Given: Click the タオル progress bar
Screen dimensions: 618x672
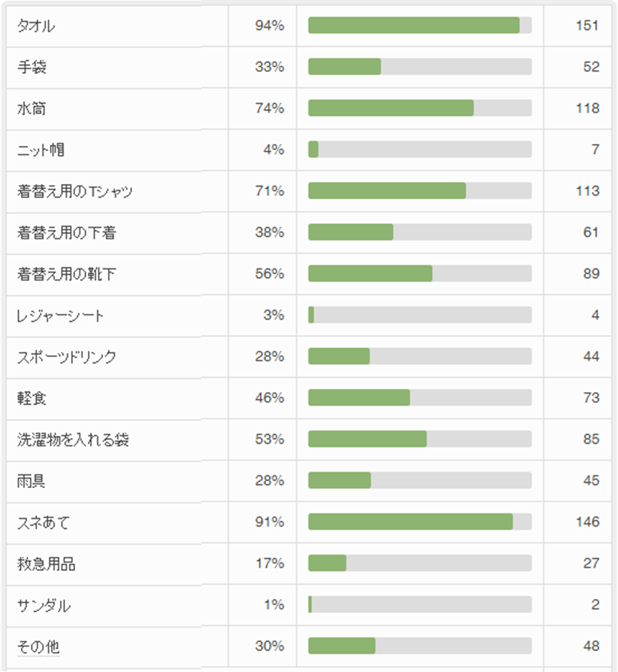Looking at the screenshot, I should click(x=420, y=26).
